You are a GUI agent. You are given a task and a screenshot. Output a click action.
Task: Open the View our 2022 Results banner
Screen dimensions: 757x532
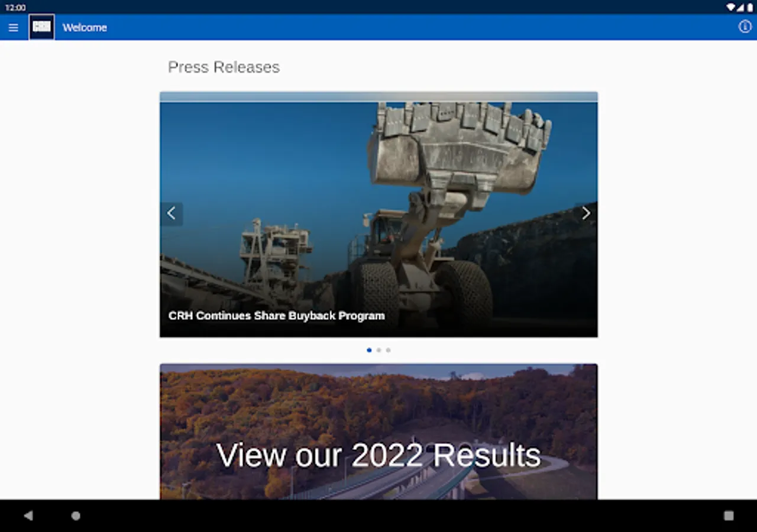378,432
